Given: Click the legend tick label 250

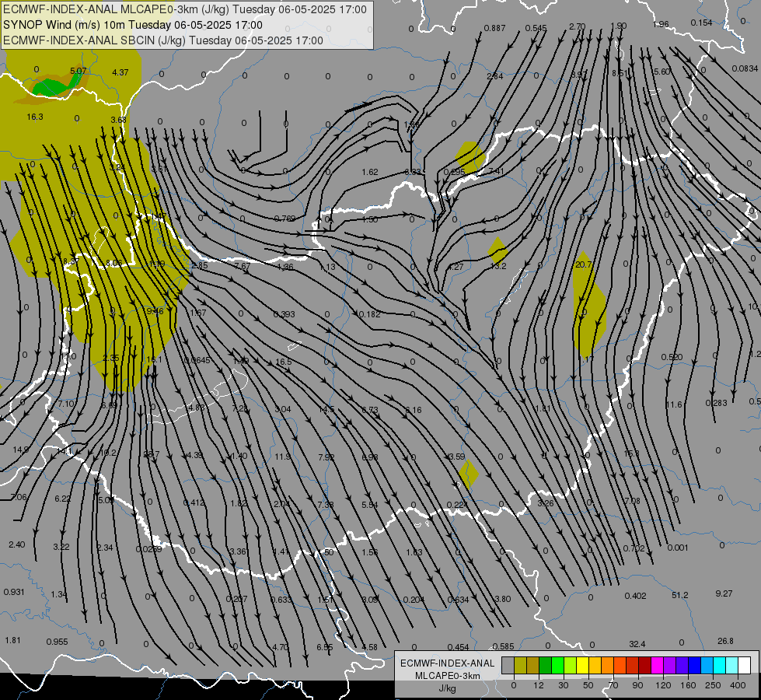Looking at the screenshot, I should click(713, 685).
